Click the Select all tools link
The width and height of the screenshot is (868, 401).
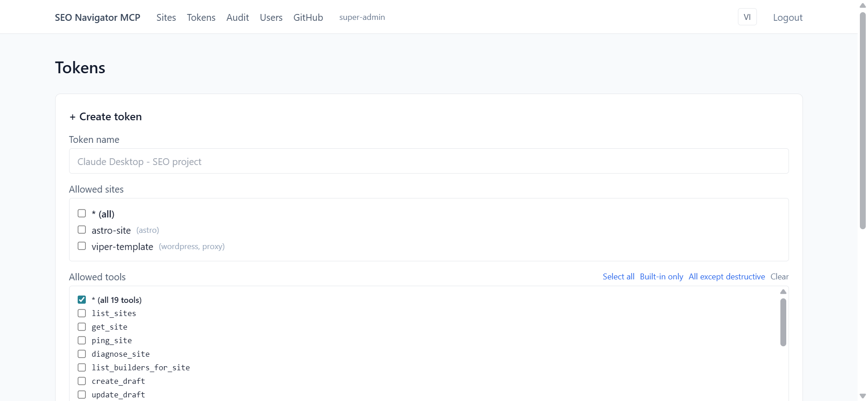618,277
